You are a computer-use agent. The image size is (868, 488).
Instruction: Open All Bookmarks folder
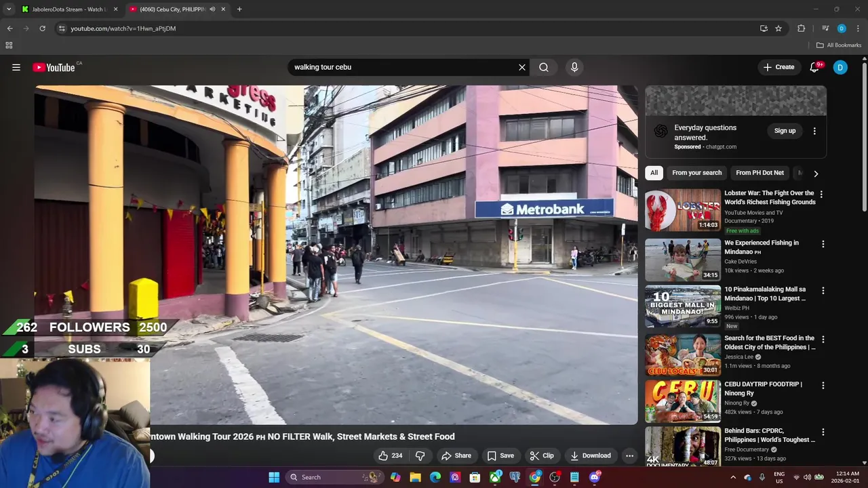pos(839,45)
